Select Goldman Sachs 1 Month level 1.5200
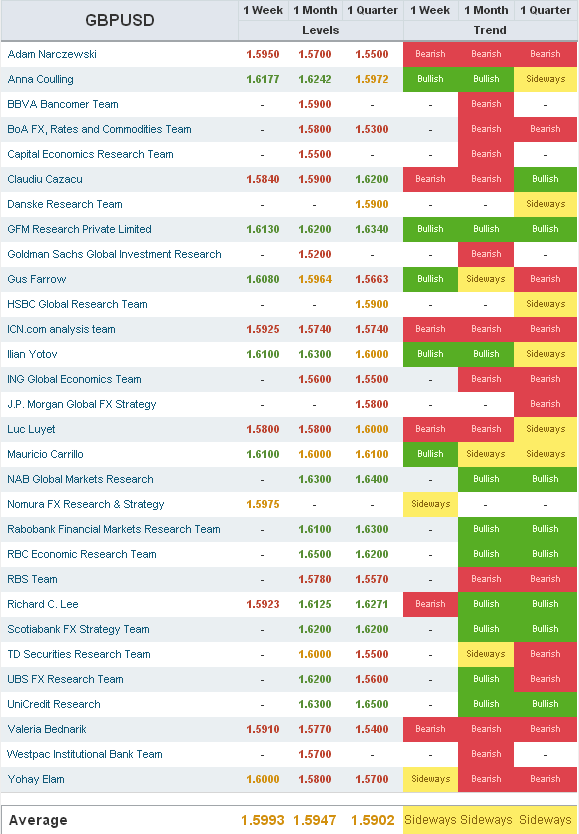579x834 pixels. pyautogui.click(x=315, y=254)
